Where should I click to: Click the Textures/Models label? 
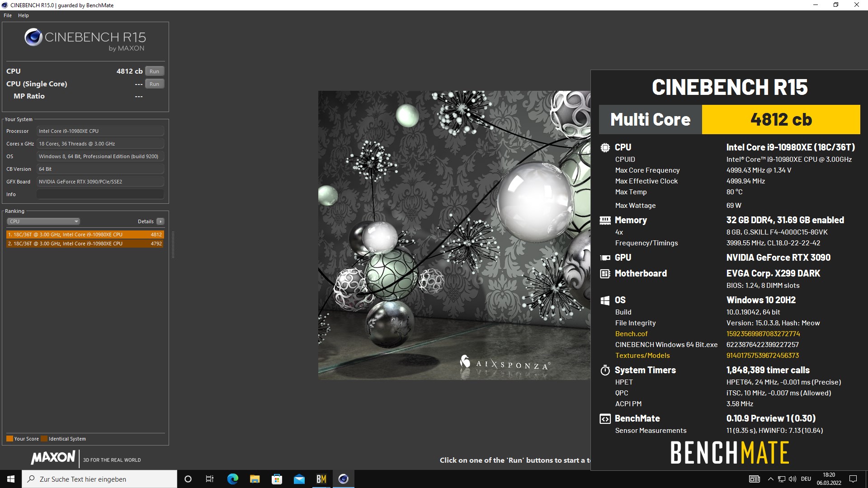(x=642, y=356)
